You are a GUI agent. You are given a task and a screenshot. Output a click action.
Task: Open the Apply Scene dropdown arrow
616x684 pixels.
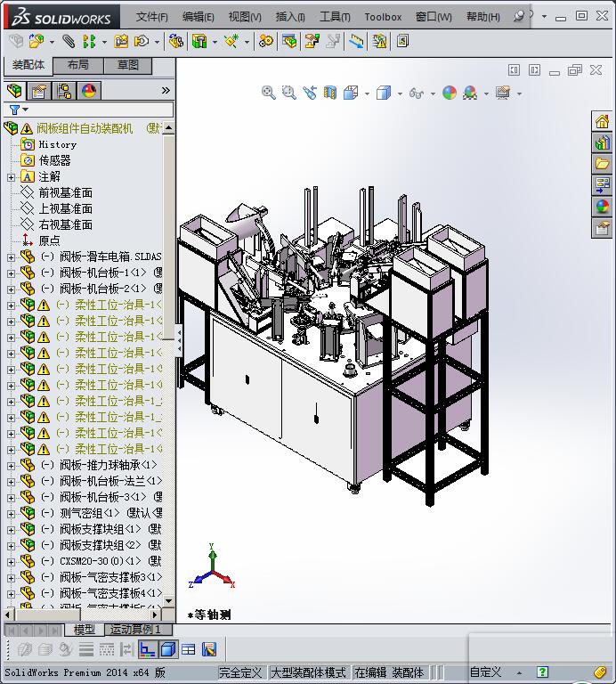(x=486, y=94)
